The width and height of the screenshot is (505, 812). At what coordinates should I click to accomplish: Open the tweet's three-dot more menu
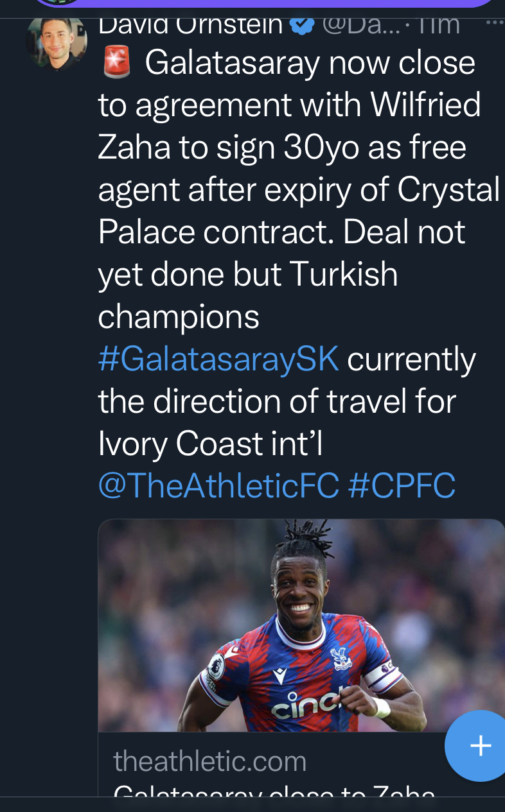pyautogui.click(x=495, y=22)
